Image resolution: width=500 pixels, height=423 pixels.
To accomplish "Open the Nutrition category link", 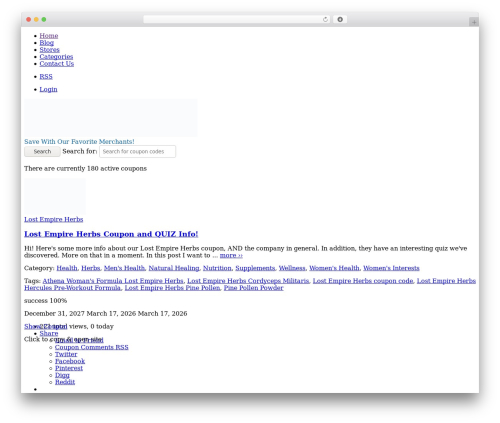I will pyautogui.click(x=217, y=268).
